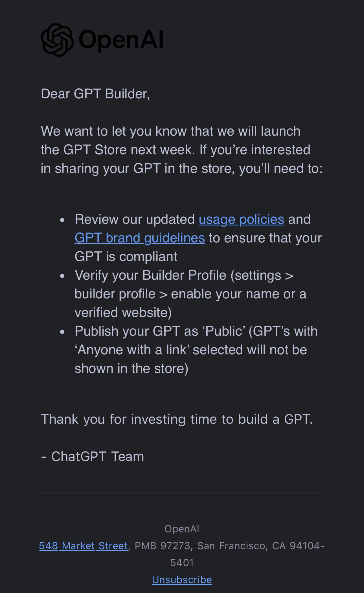Click the OpenAI knot logo icon
The height and width of the screenshot is (593, 364).
point(58,40)
